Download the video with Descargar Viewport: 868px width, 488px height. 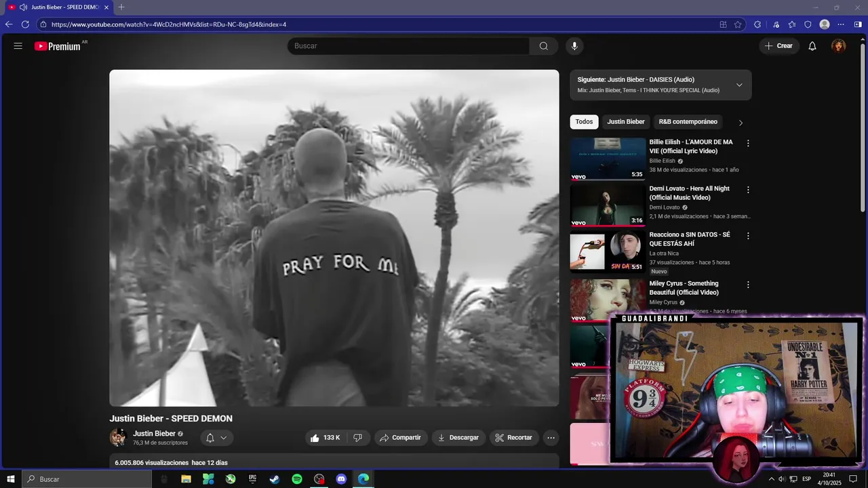coord(458,438)
